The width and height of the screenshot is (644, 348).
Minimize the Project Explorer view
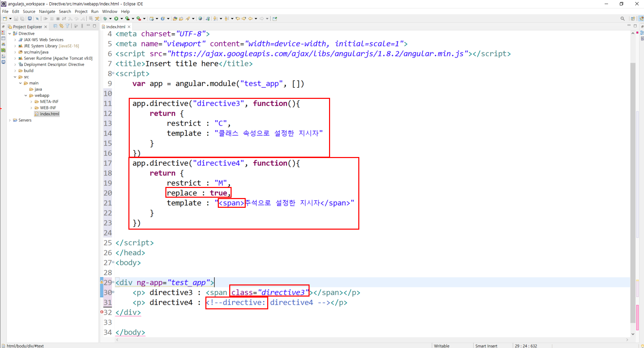88,26
